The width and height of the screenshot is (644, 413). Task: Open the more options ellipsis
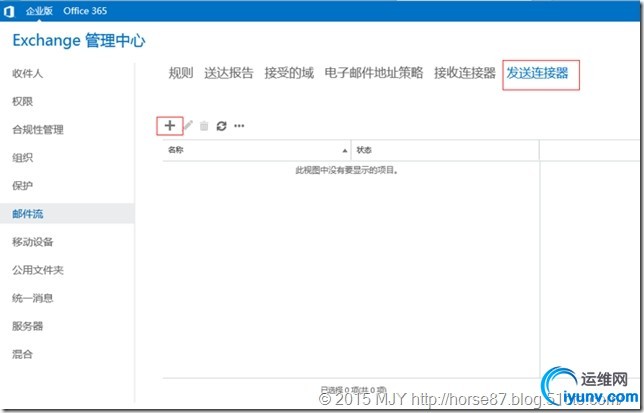click(239, 126)
